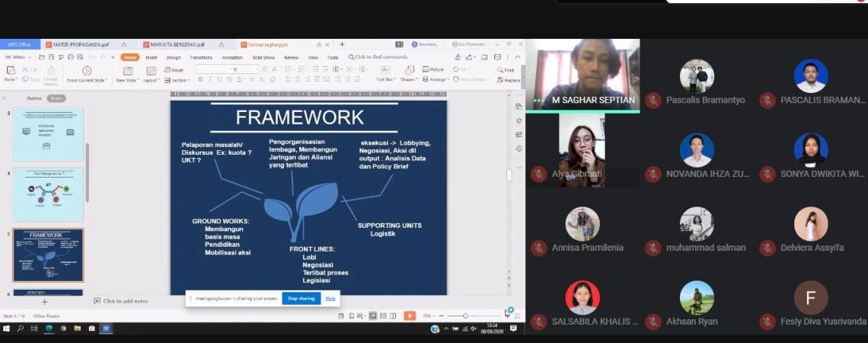Open File Explorer from the taskbar
Screen dimensions: 868x343
click(78, 329)
